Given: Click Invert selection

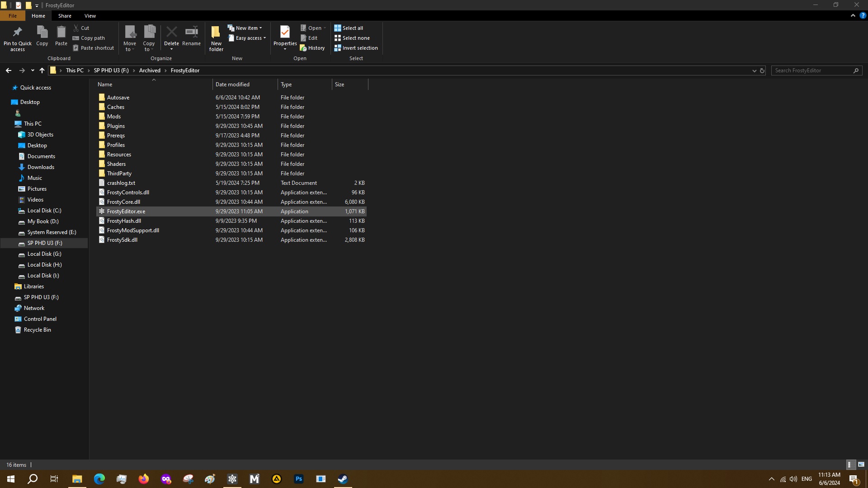Looking at the screenshot, I should 356,48.
